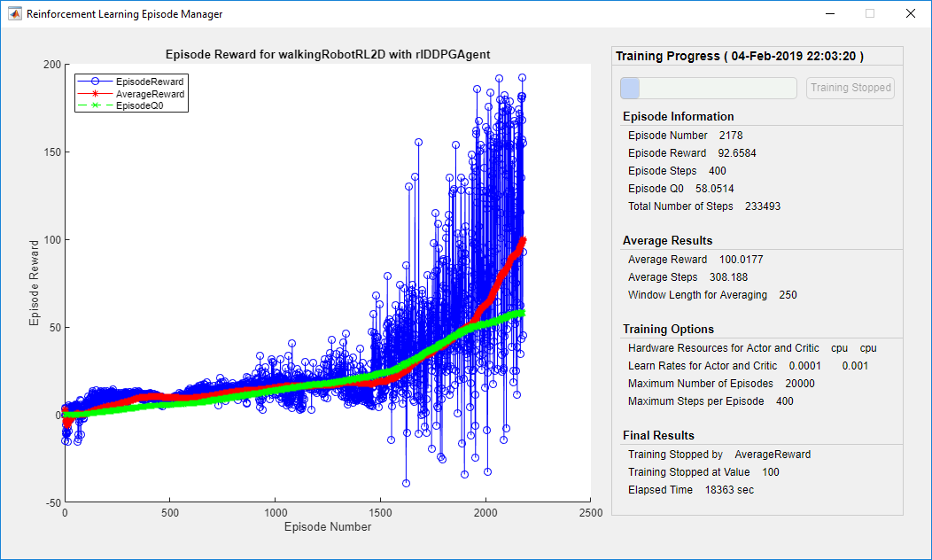The height and width of the screenshot is (560, 932).
Task: Click the Episode Reward y-axis label
Action: point(34,283)
